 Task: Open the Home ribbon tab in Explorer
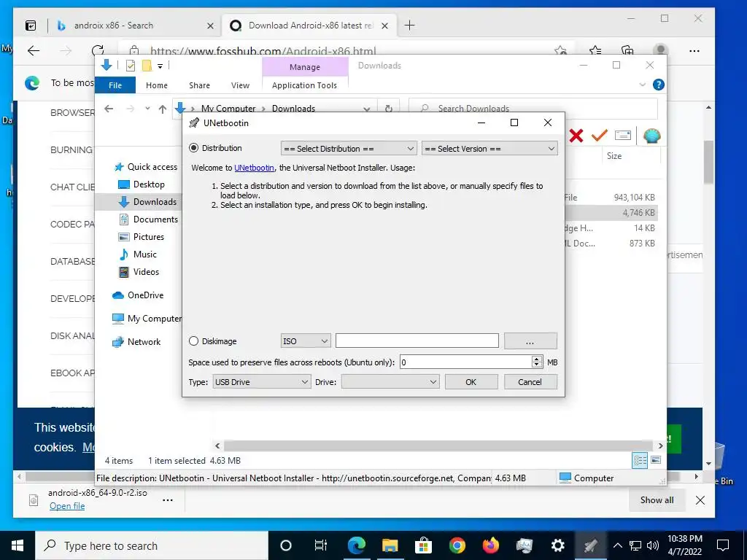click(157, 85)
